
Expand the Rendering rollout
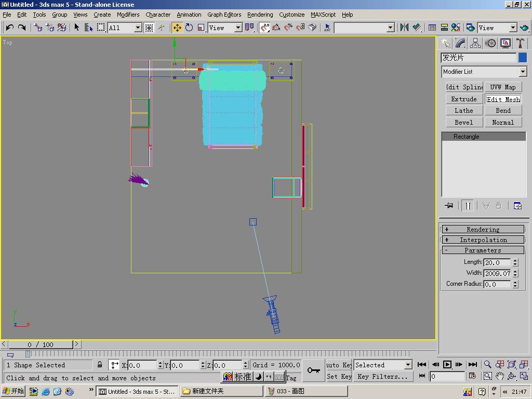coord(483,229)
